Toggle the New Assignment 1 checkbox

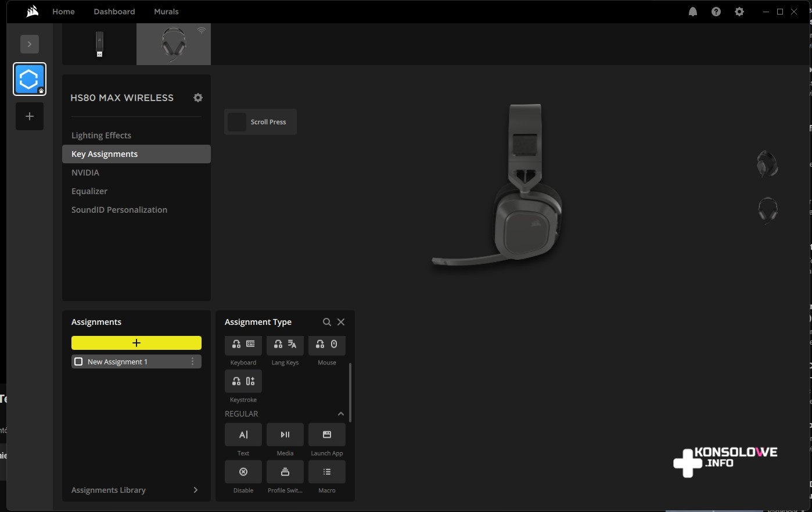coord(78,361)
